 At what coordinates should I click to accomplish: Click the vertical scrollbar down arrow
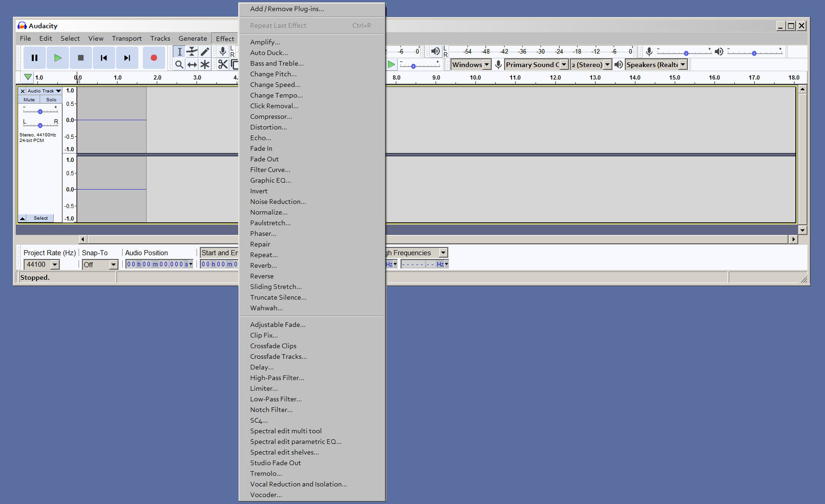[802, 230]
